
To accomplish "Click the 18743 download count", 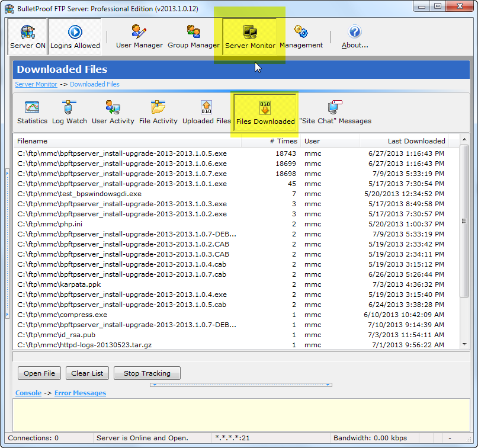I will tap(285, 153).
